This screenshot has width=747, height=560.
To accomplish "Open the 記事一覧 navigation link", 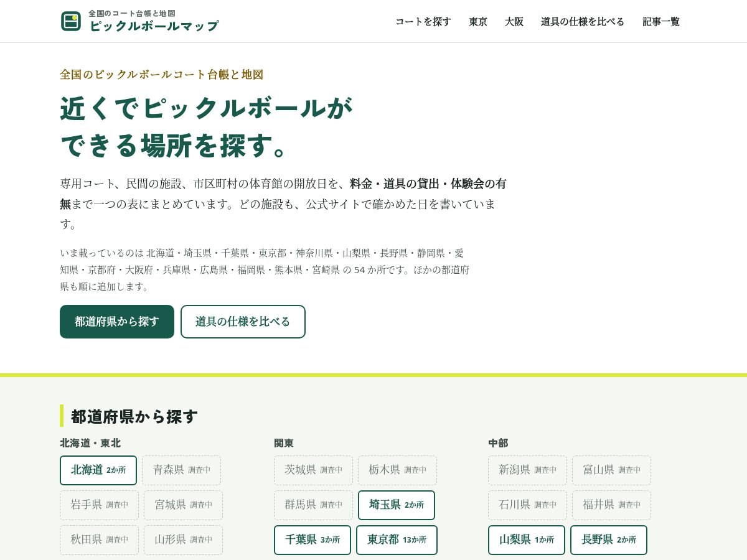I will 661,22.
